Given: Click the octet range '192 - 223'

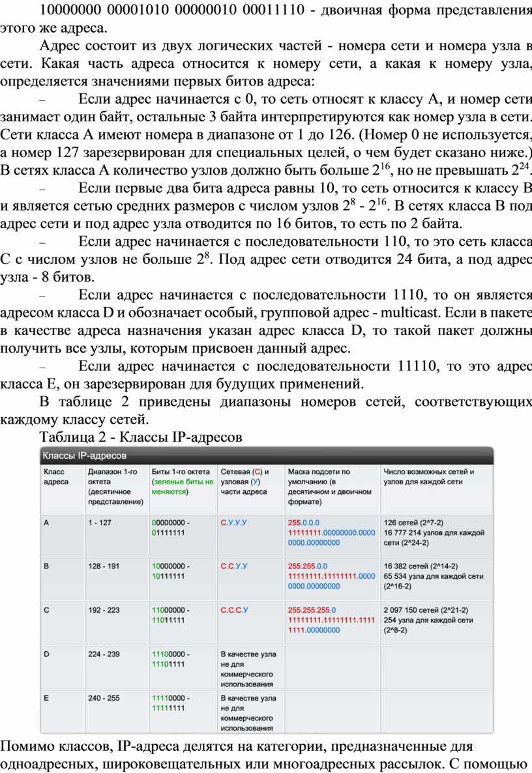Looking at the screenshot, I should (x=104, y=610).
